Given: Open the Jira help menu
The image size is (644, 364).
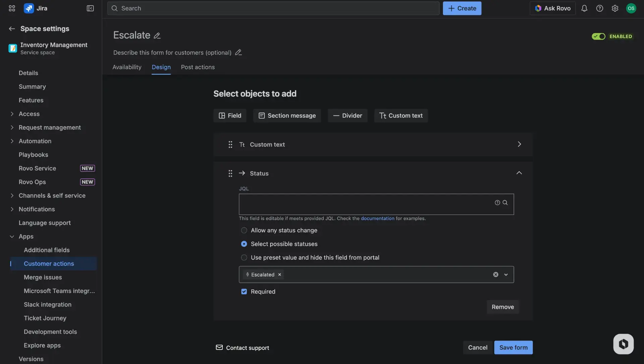Looking at the screenshot, I should coord(600,8).
